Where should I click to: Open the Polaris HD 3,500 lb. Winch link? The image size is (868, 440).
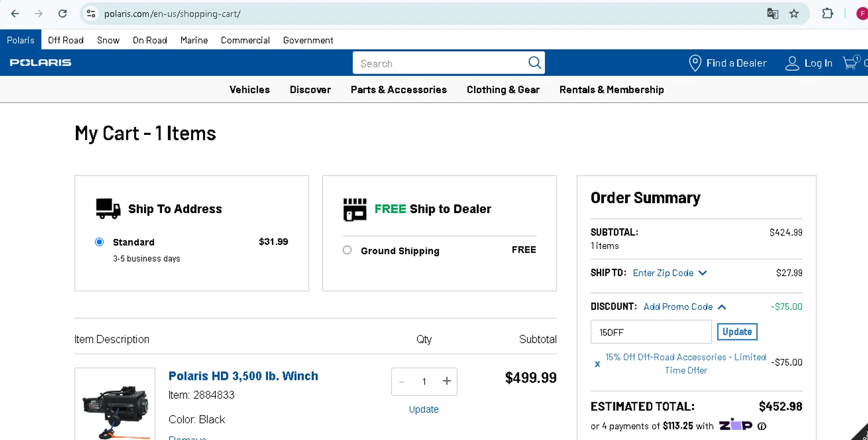tap(243, 376)
